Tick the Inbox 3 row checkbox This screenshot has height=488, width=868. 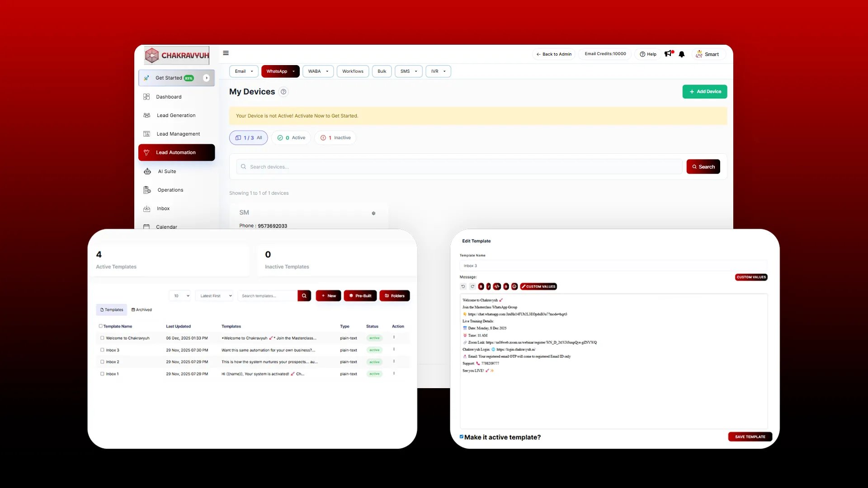coord(102,350)
